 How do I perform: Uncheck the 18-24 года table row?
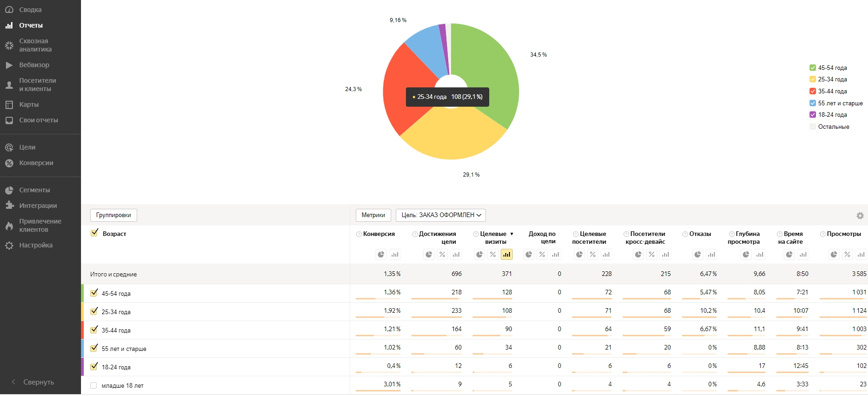pos(94,366)
